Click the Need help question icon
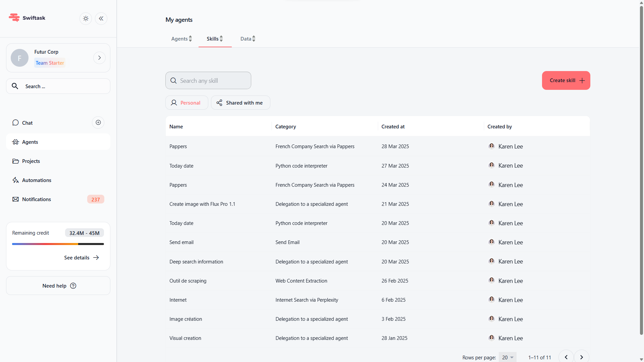The height and width of the screenshot is (362, 644). (x=73, y=286)
